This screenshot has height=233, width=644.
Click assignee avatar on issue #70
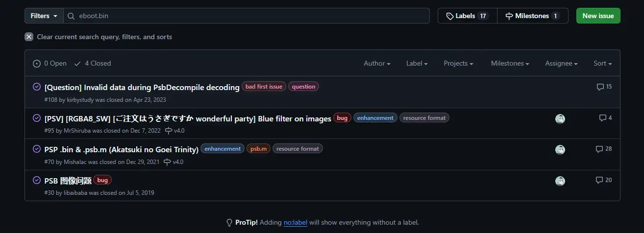click(x=560, y=150)
